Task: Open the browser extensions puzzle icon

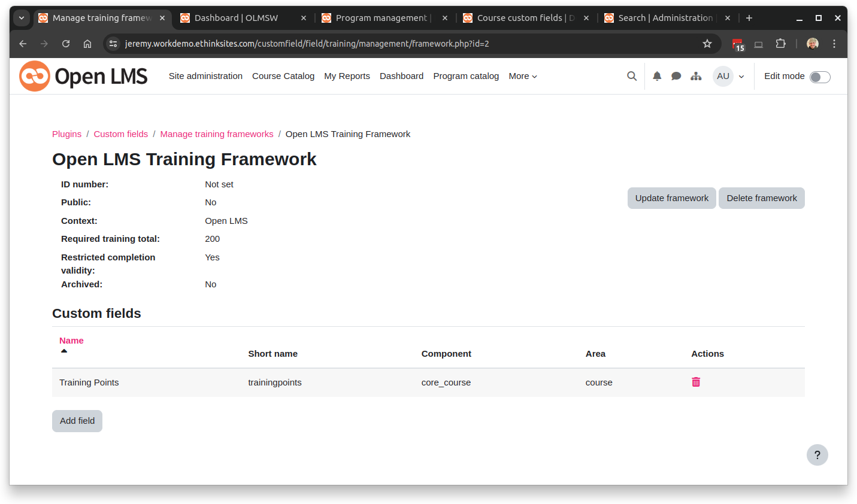Action: pyautogui.click(x=780, y=44)
